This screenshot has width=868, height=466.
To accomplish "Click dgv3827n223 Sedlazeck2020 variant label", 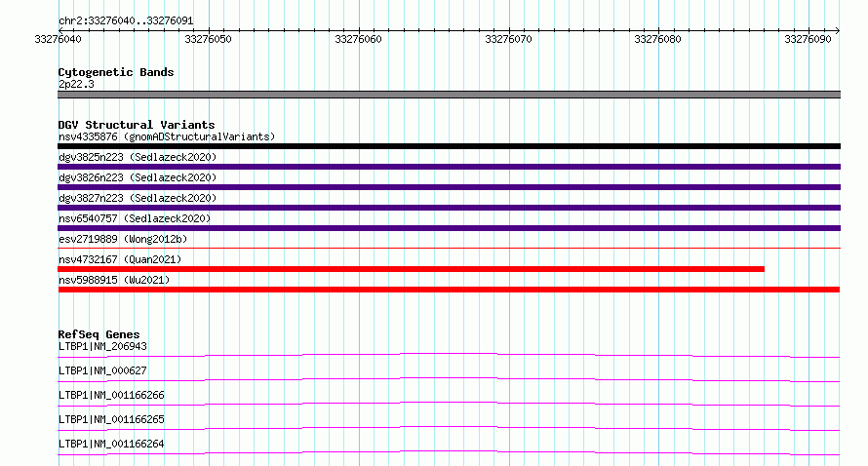I will pyautogui.click(x=138, y=198).
